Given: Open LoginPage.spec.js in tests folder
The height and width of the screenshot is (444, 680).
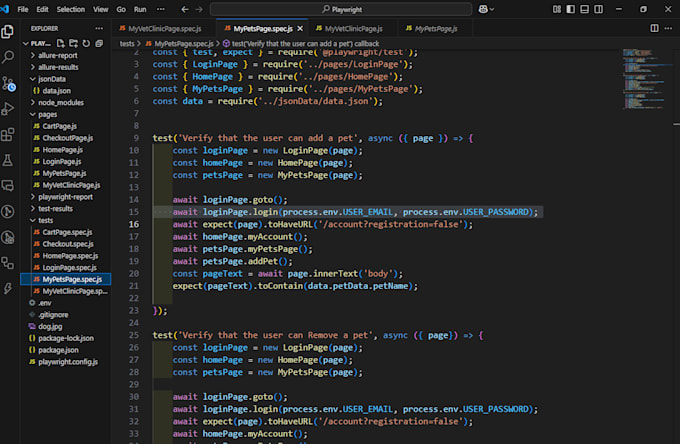Looking at the screenshot, I should [x=69, y=268].
